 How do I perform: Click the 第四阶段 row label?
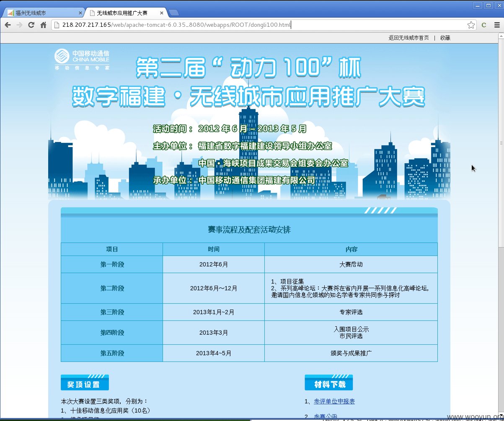click(112, 333)
